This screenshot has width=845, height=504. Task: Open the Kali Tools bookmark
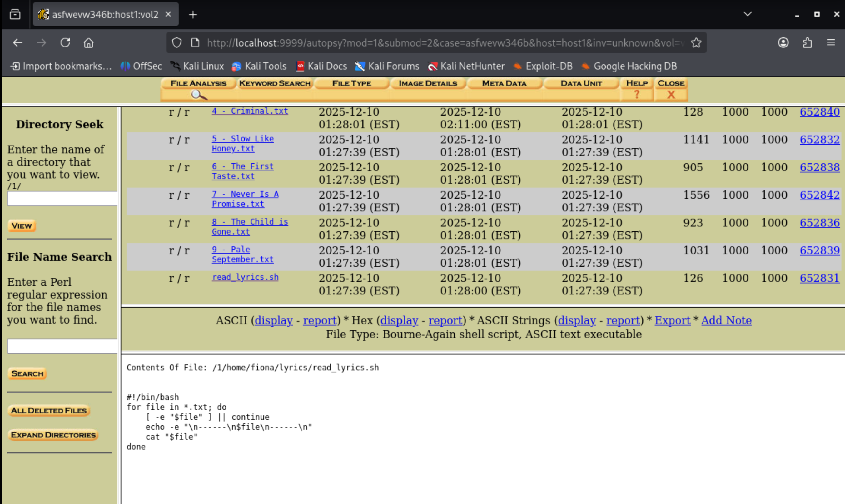pos(259,66)
